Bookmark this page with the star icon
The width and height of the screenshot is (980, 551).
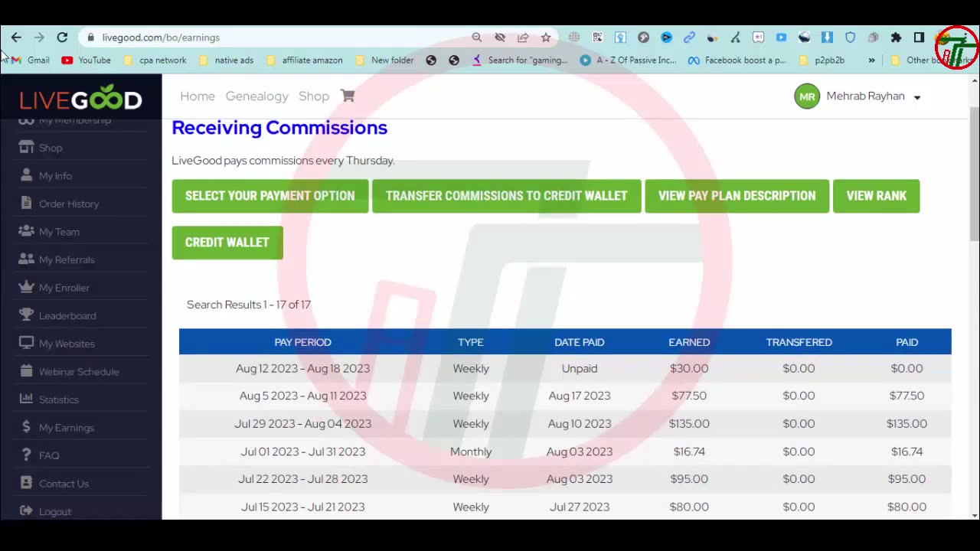click(x=546, y=37)
